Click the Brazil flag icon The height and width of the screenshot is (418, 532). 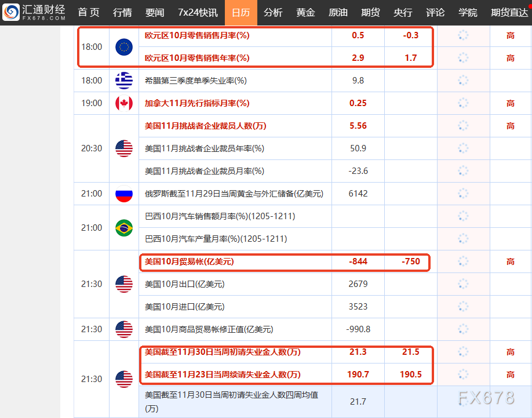pyautogui.click(x=123, y=228)
